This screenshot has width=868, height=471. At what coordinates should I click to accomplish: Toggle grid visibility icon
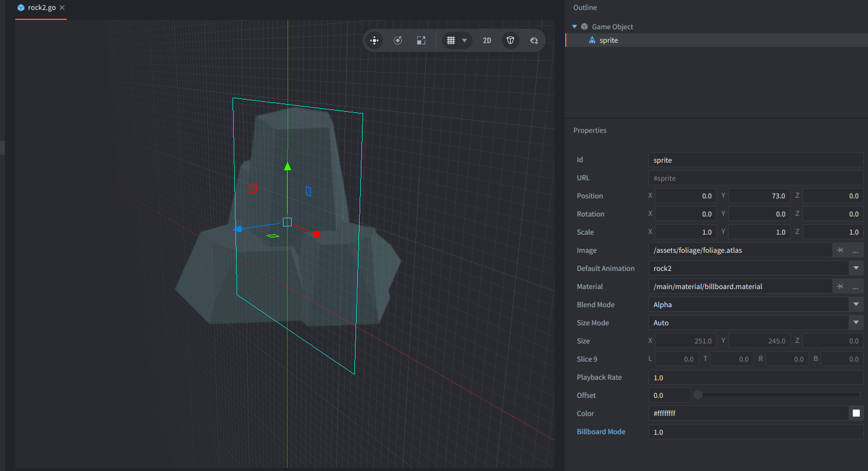pos(451,40)
